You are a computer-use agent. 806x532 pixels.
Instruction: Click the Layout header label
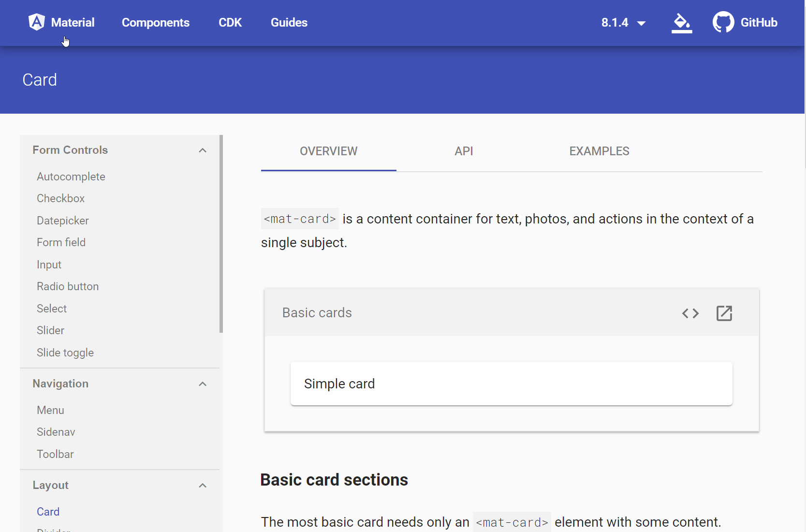click(51, 485)
